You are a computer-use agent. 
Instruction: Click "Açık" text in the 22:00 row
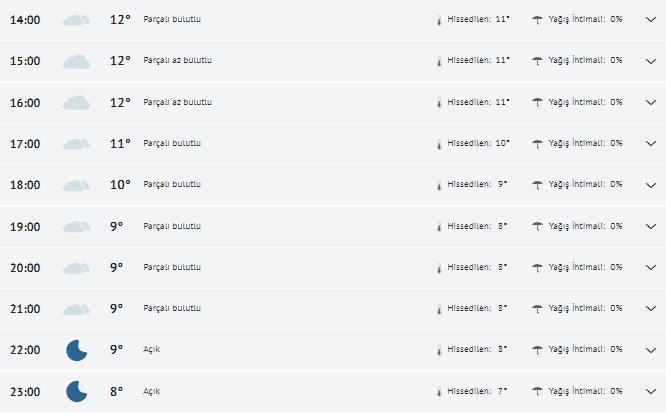coord(152,349)
